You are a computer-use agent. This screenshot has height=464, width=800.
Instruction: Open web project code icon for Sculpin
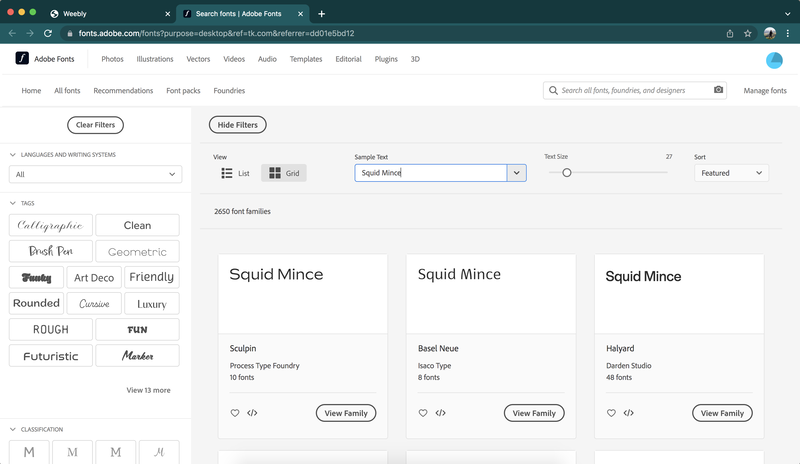252,413
